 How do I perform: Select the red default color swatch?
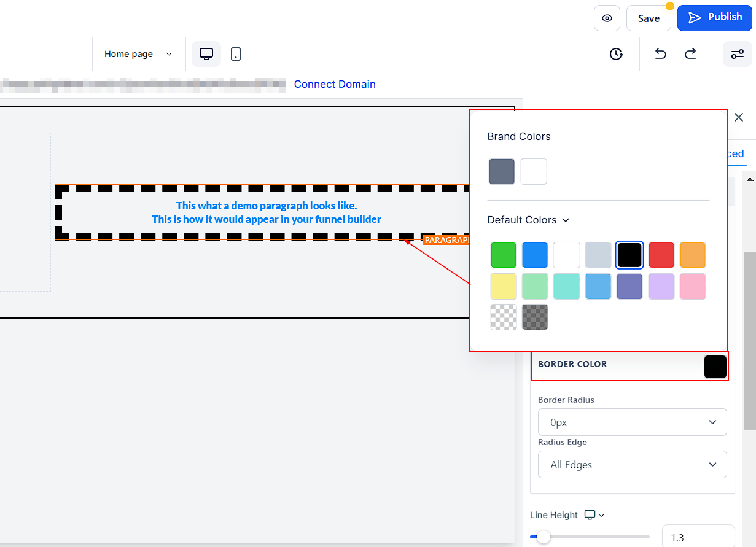pyautogui.click(x=661, y=255)
